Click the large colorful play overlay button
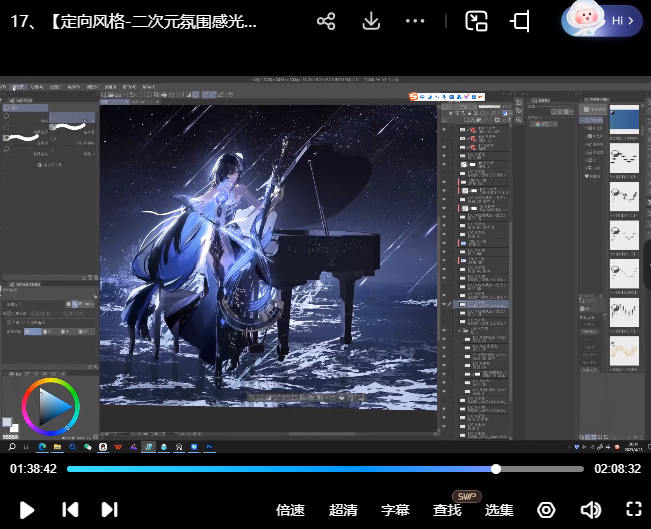Viewport: 651px width, 529px height. 50,405
